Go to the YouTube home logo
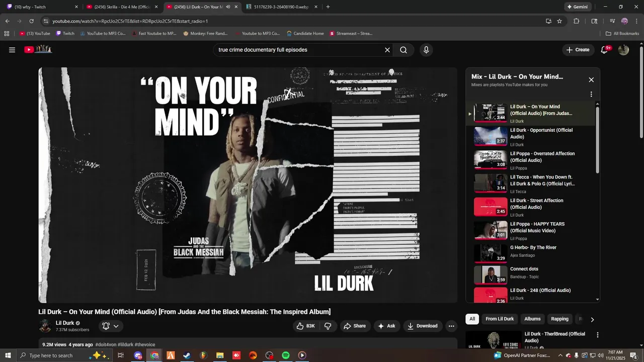This screenshot has height=362, width=644. [38, 49]
